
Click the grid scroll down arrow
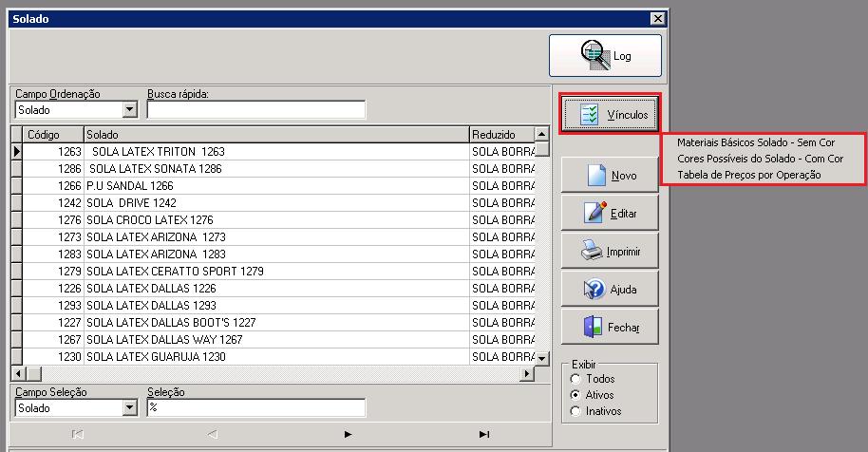tap(542, 358)
